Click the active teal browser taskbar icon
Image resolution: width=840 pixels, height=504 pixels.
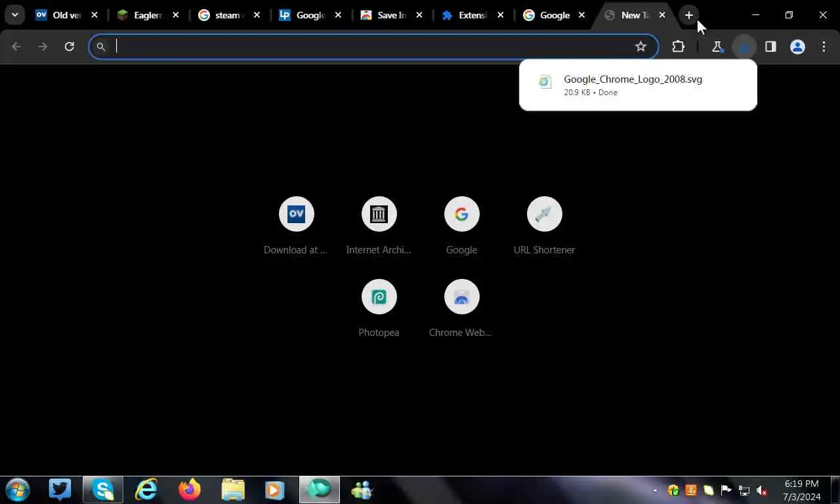coord(320,490)
